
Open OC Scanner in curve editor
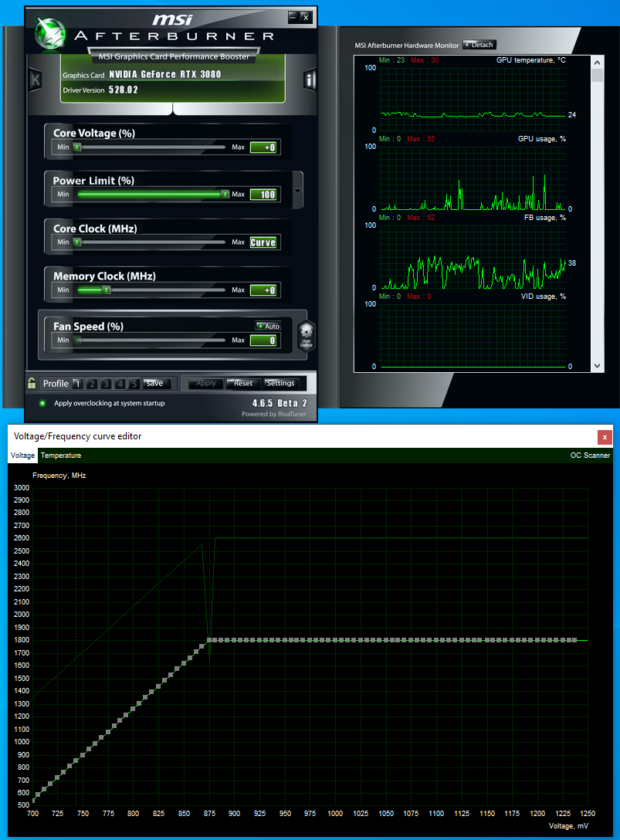click(590, 456)
